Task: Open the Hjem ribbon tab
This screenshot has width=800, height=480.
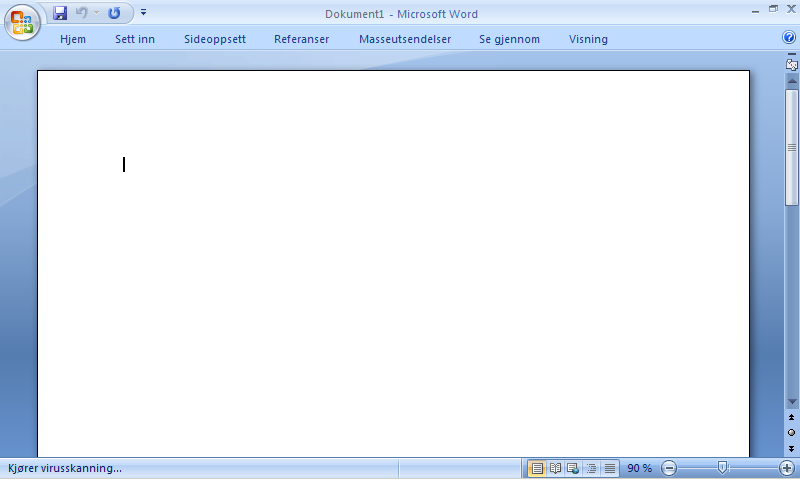Action: [73, 39]
